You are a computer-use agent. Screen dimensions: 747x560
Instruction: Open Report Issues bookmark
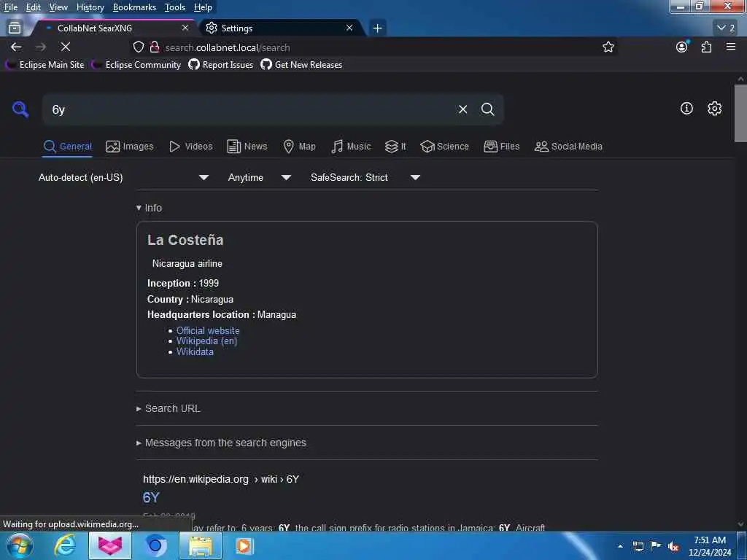[221, 65]
